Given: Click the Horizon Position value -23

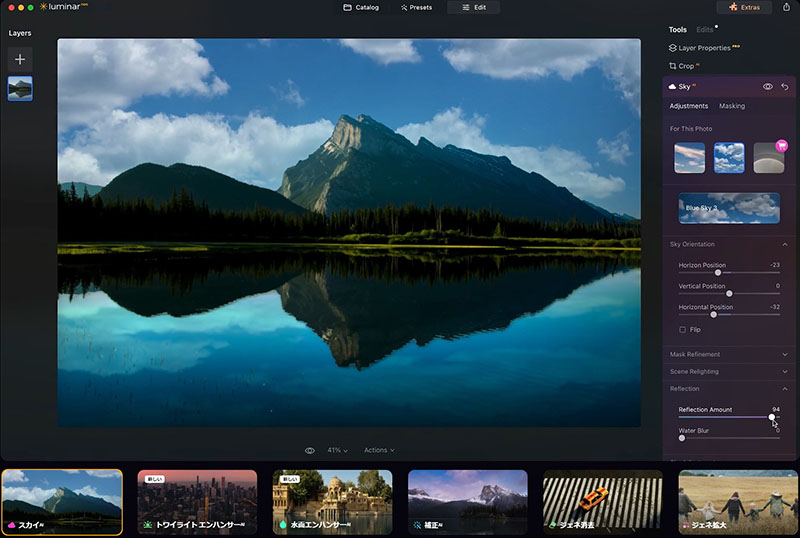Looking at the screenshot, I should [x=774, y=265].
